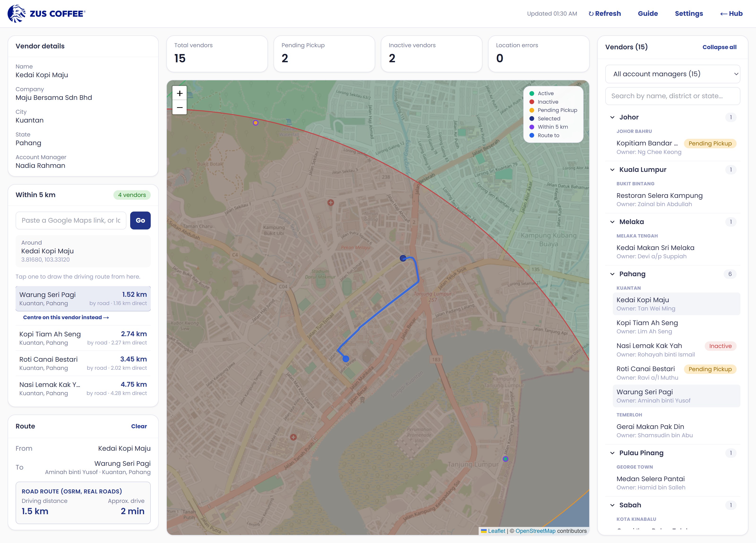Clear the current route
756x543 pixels.
click(x=139, y=426)
